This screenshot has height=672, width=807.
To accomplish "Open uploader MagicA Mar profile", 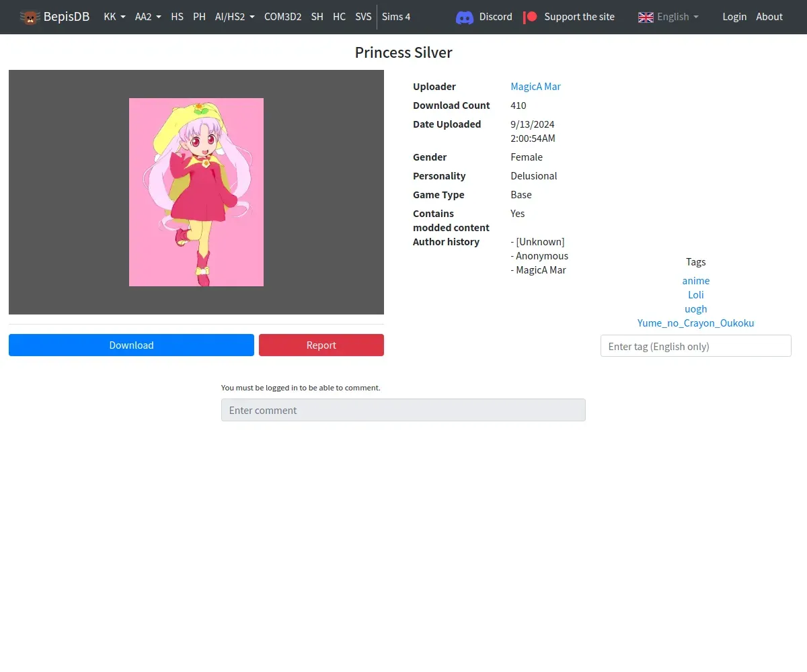I will click(535, 87).
